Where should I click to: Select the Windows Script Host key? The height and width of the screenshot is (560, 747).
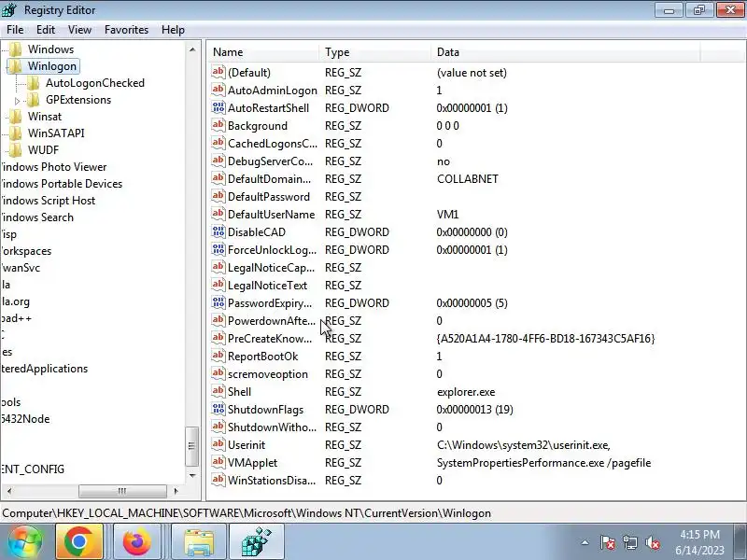[48, 201]
